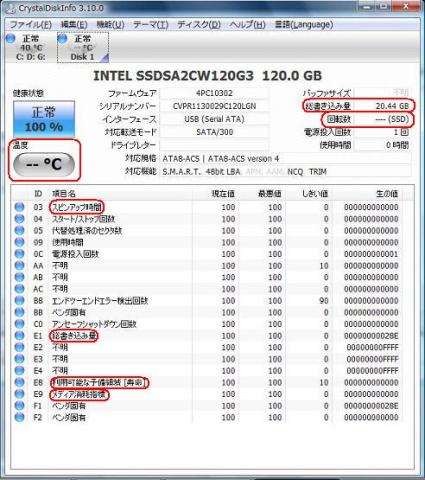Click the empty ドライブレター field
The width and height of the screenshot is (425, 480).
pyautogui.click(x=214, y=145)
